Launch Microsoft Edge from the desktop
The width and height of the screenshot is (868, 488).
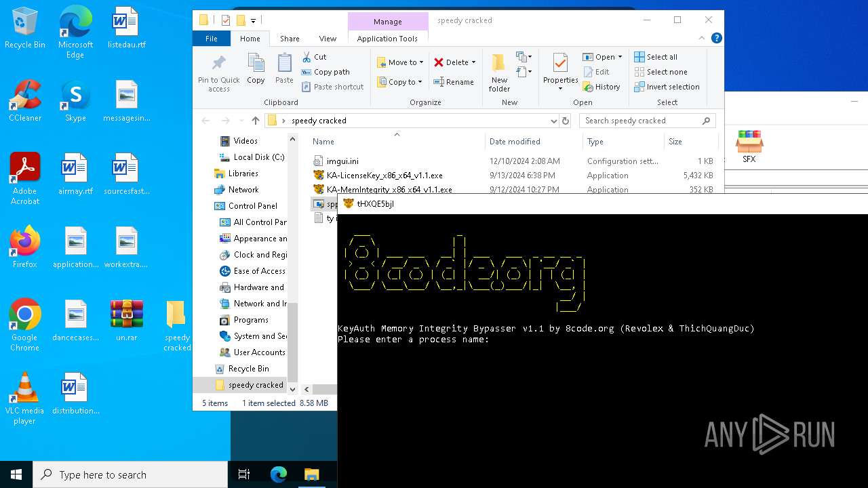pos(75,32)
